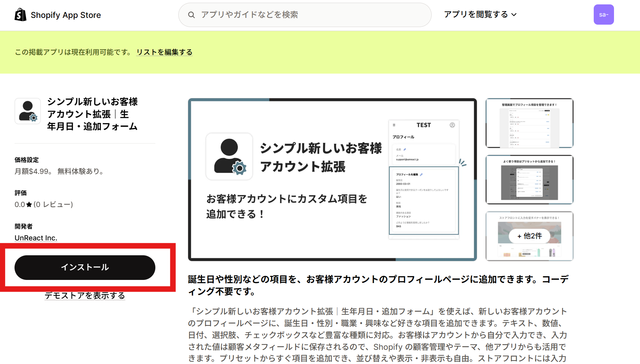Viewport: 640px width, 364px height.
Task: Click the chevron next to アプリを閲覧する
Action: tap(514, 15)
